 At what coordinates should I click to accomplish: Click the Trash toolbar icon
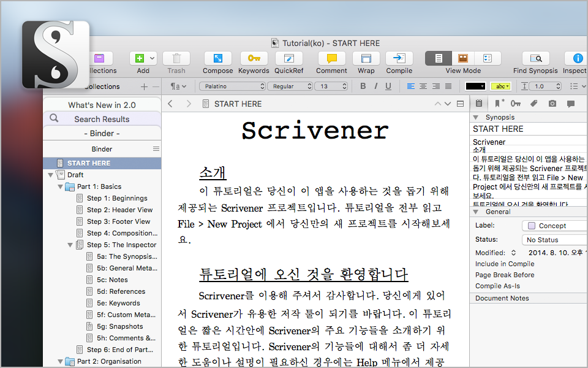(x=176, y=58)
